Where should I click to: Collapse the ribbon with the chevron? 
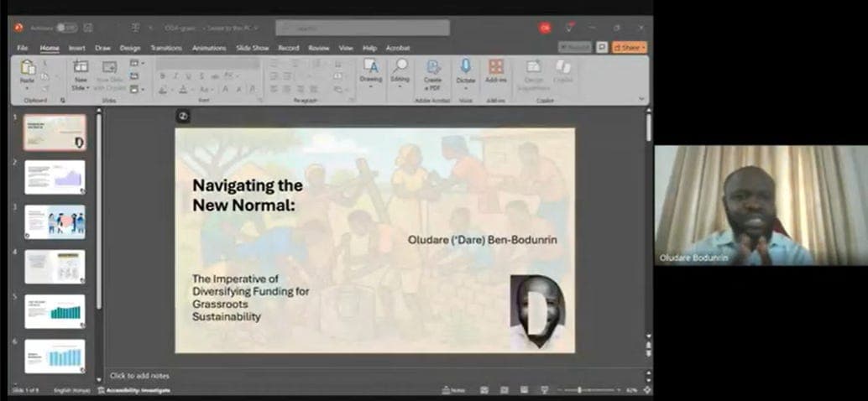point(642,99)
